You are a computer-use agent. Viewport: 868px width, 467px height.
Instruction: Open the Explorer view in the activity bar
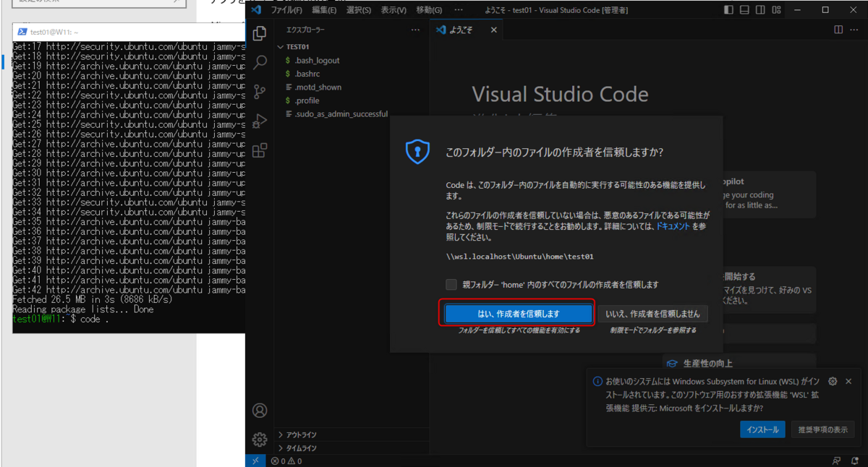(260, 34)
